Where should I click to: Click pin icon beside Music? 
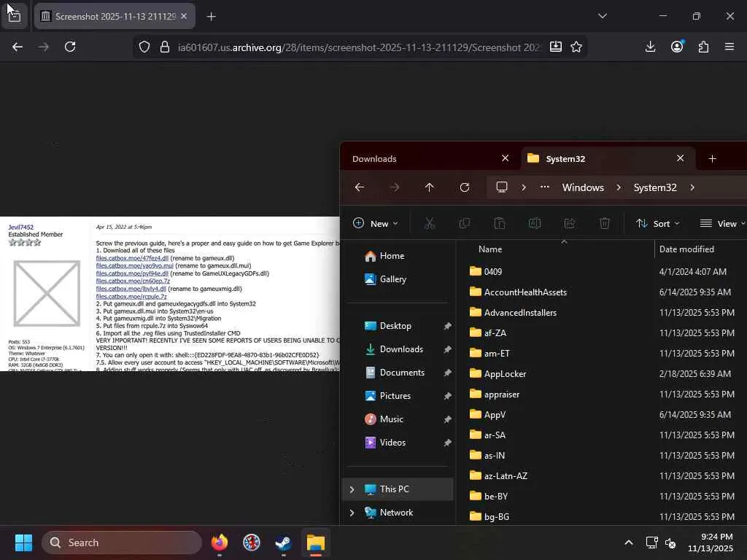pyautogui.click(x=447, y=419)
